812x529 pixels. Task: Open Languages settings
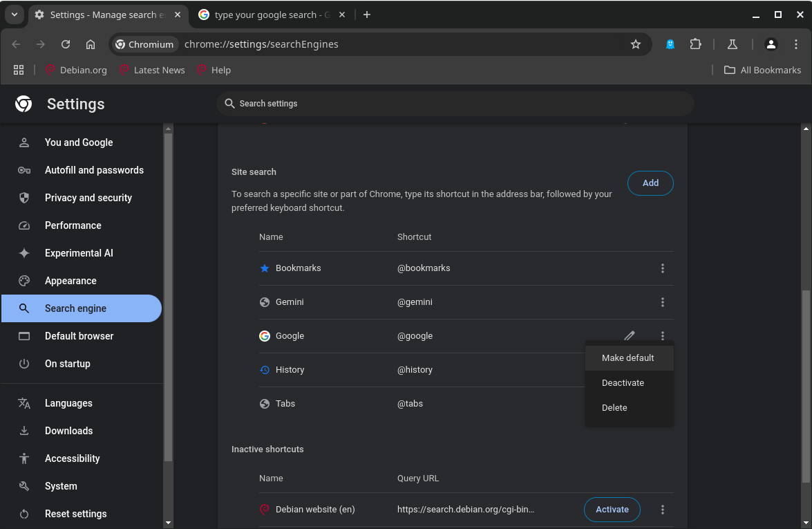82,403
